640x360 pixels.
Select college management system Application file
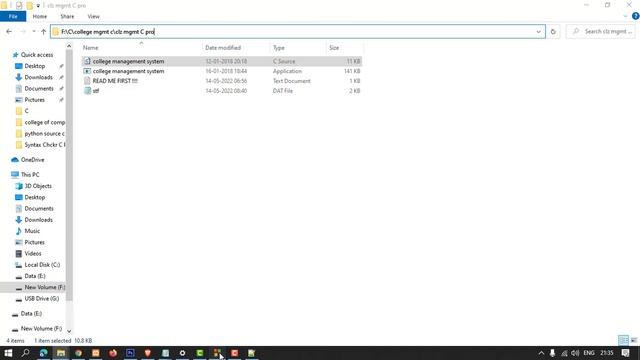222,71
